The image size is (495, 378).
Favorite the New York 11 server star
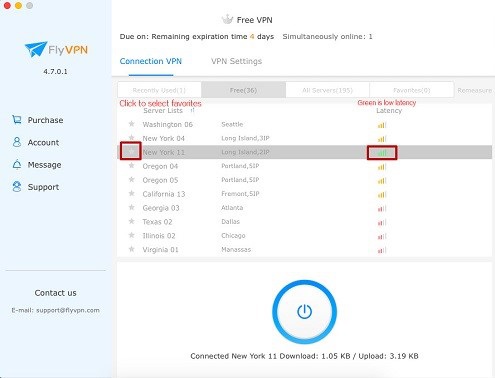[x=132, y=152]
